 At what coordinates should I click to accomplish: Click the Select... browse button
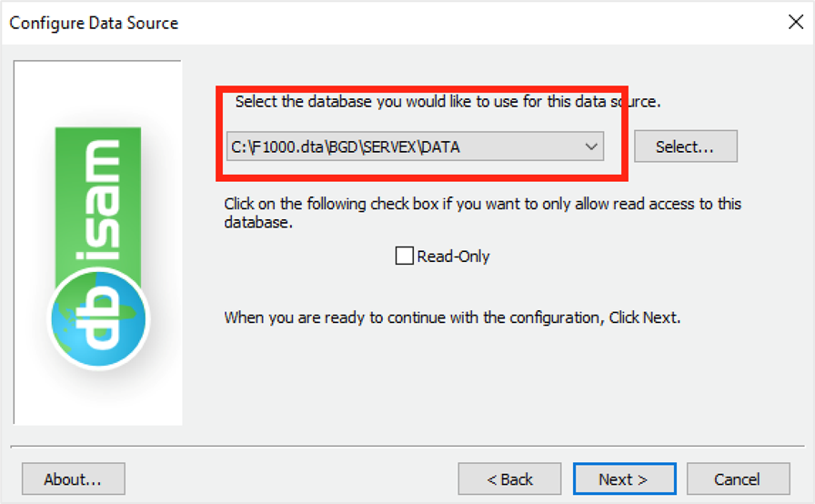[x=685, y=146]
